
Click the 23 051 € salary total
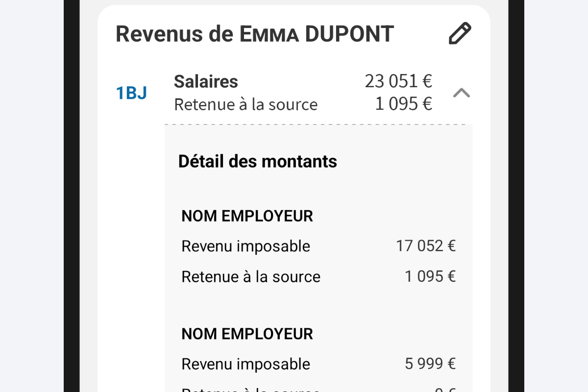[x=398, y=81]
